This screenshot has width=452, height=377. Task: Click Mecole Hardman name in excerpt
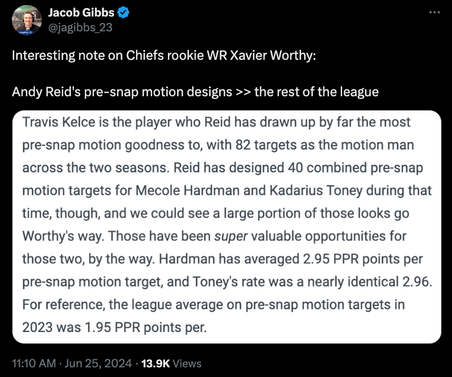tap(187, 190)
